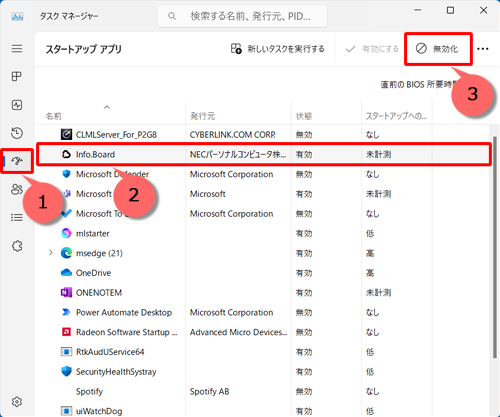Click the msedge app icon

click(x=66, y=253)
